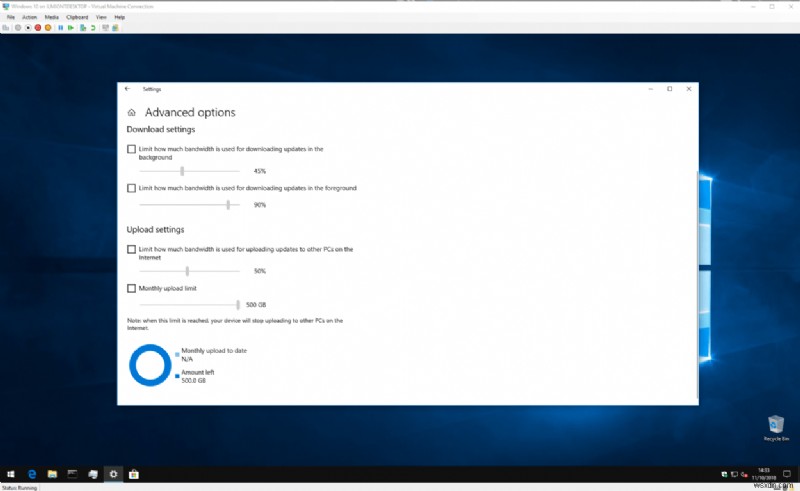Click the Settings window vertical scrollbar
Screen dimensions: 800x491
697,286
